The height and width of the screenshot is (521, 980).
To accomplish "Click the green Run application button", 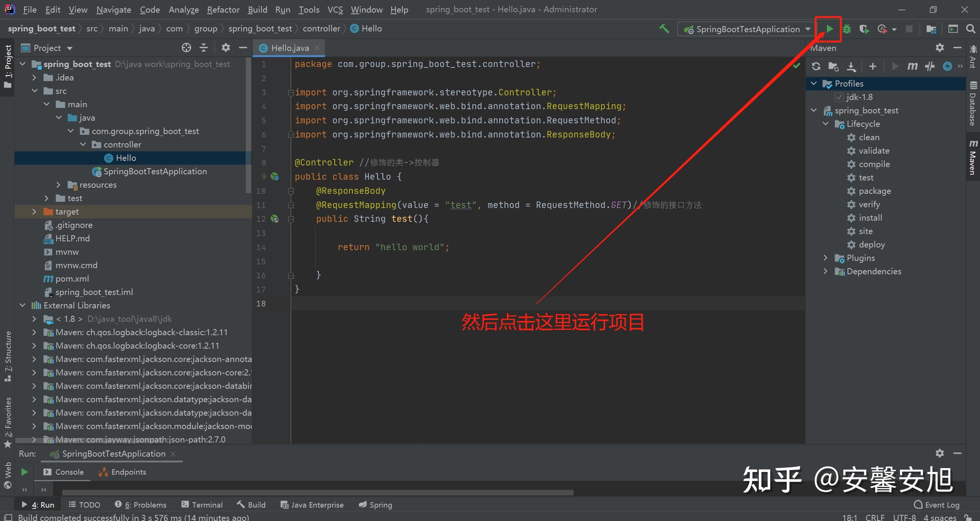I will tap(830, 29).
